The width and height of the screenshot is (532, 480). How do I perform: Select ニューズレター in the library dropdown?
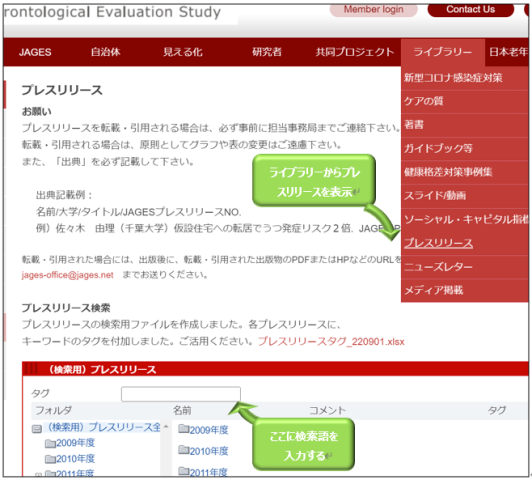tap(438, 267)
